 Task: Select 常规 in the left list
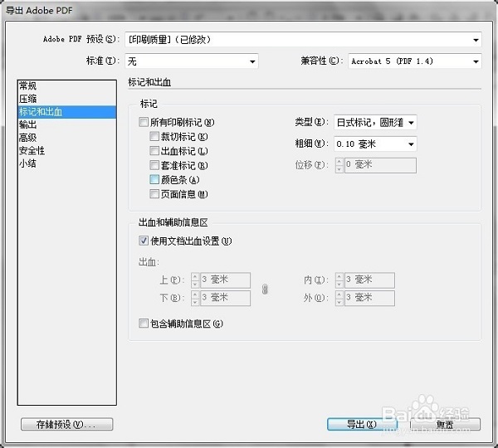[x=28, y=86]
